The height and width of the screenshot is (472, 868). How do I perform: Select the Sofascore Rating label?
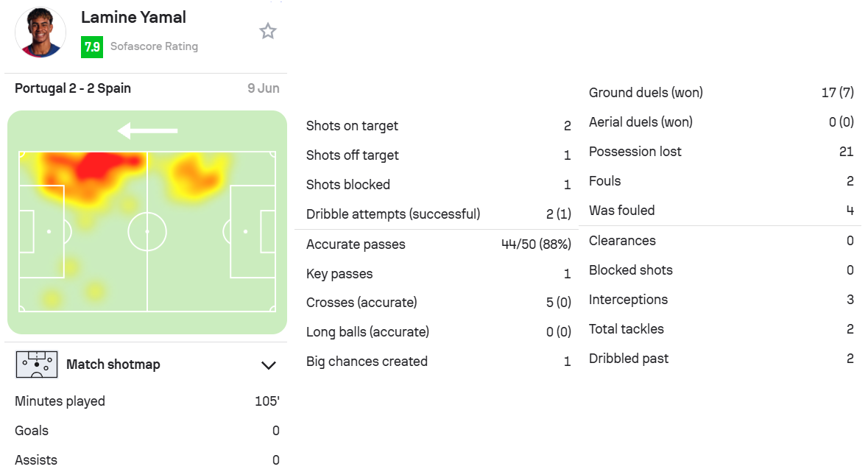[x=154, y=46]
